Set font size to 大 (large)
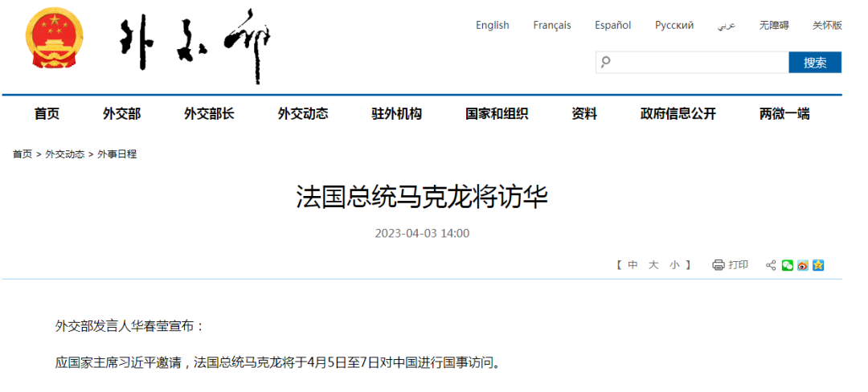868x392 pixels. tap(653, 265)
